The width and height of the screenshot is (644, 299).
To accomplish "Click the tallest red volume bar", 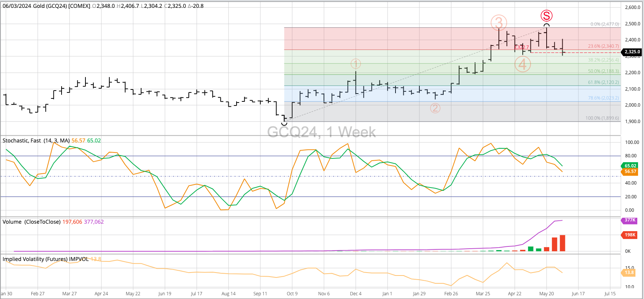I will pyautogui.click(x=562, y=243).
